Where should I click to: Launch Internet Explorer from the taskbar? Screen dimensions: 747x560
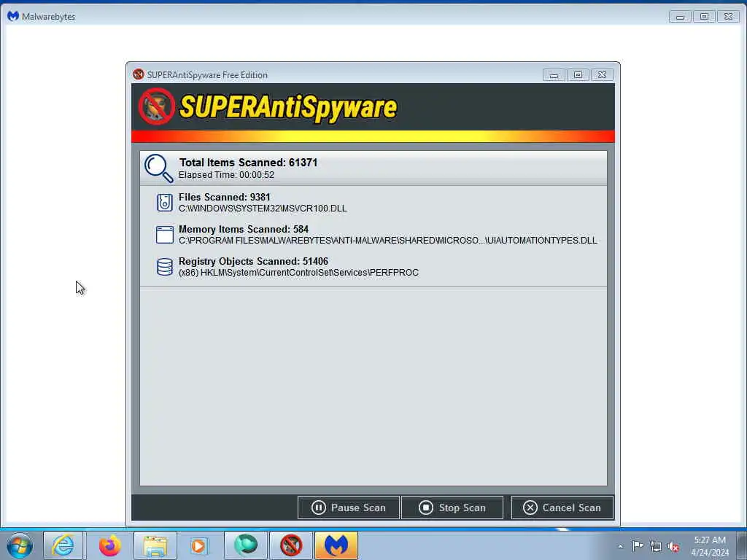[x=63, y=545]
